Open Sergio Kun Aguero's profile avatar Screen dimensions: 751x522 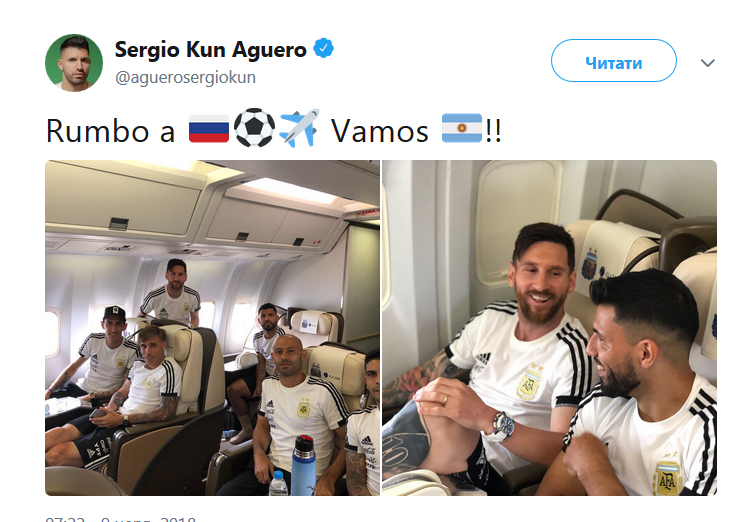pyautogui.click(x=74, y=63)
